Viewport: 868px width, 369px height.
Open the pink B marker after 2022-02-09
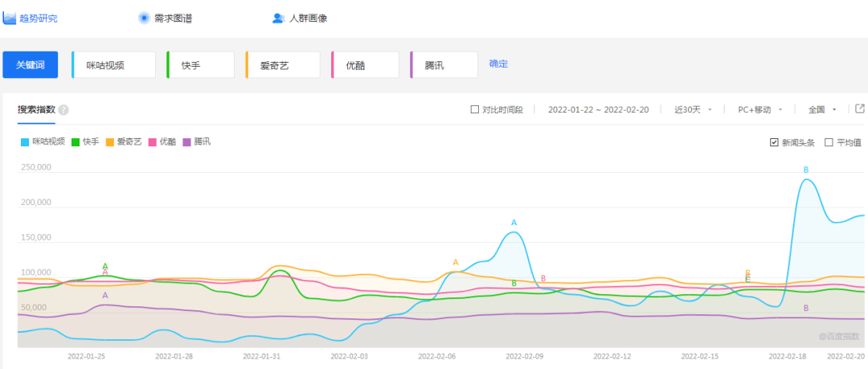coord(543,278)
